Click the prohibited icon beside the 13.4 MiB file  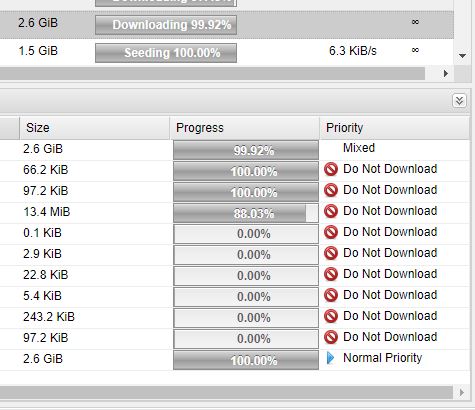click(331, 211)
